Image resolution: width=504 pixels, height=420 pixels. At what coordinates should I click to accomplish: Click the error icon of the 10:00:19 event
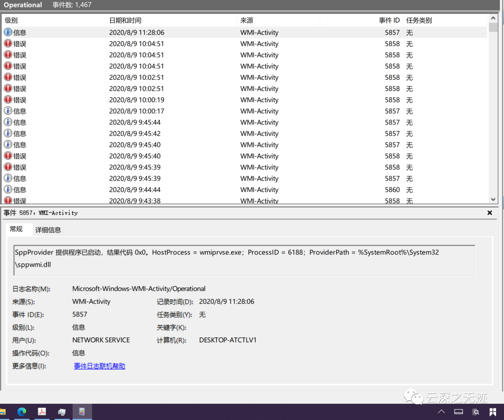pyautogui.click(x=8, y=100)
